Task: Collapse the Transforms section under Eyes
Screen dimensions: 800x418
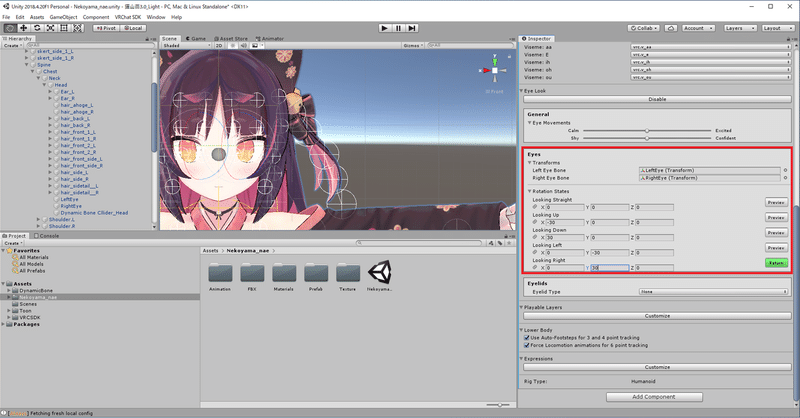Action: pos(530,163)
